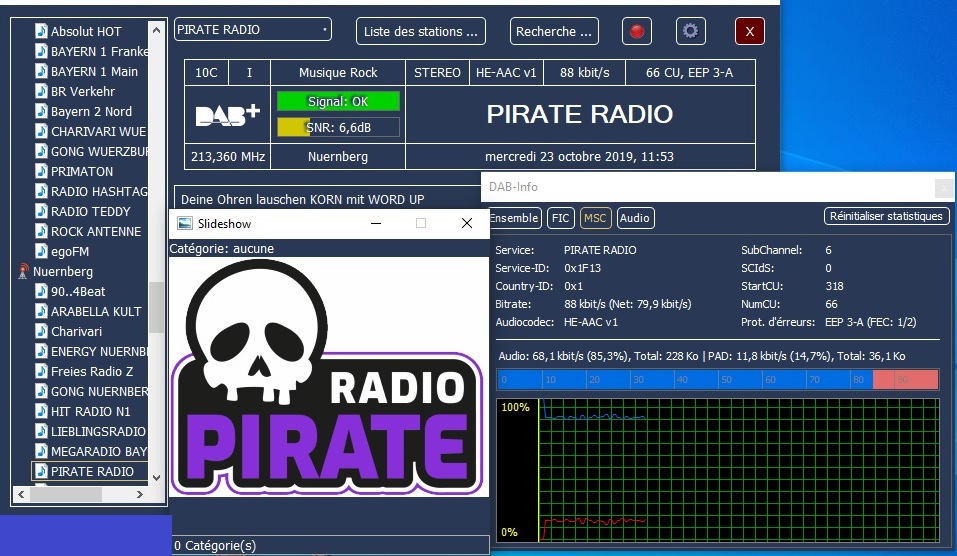Select MEGARADIO BAY station
The height and width of the screenshot is (556, 957).
point(99,452)
